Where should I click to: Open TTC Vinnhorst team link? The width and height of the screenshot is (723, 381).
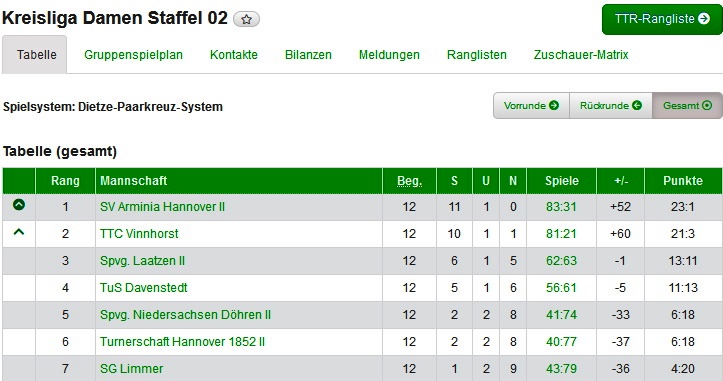coord(139,234)
